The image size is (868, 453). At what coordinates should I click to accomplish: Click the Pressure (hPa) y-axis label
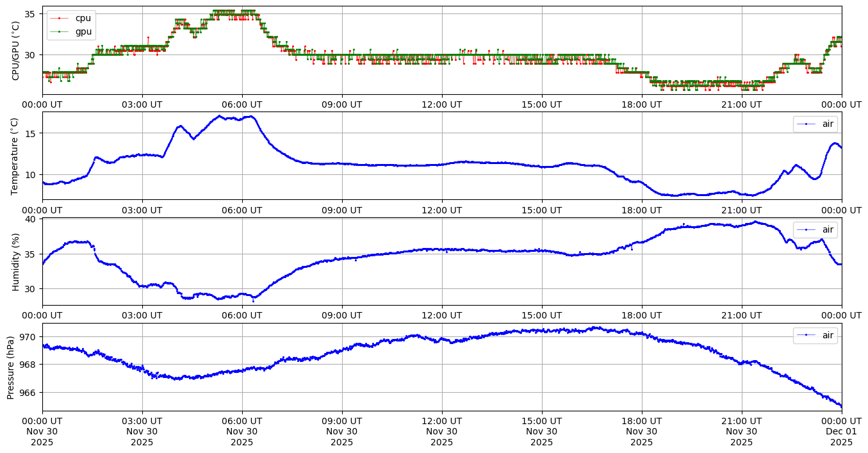pyautogui.click(x=11, y=367)
